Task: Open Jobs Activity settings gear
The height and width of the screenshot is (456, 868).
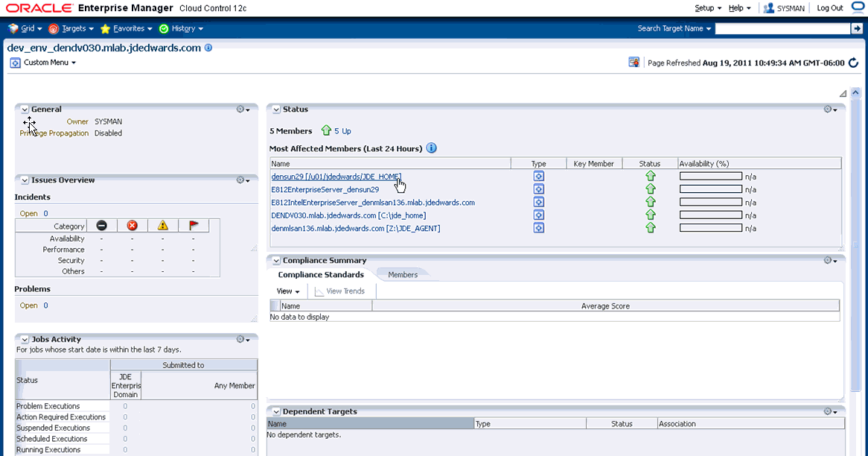Action: tap(243, 339)
